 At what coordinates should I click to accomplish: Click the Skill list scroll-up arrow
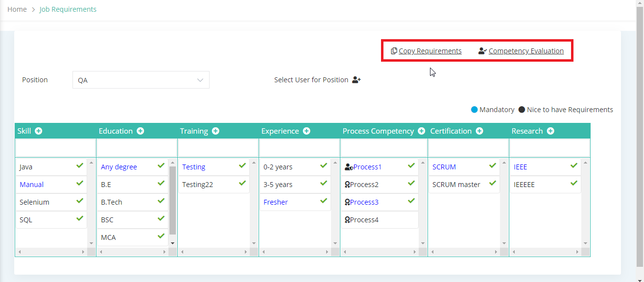[91, 163]
